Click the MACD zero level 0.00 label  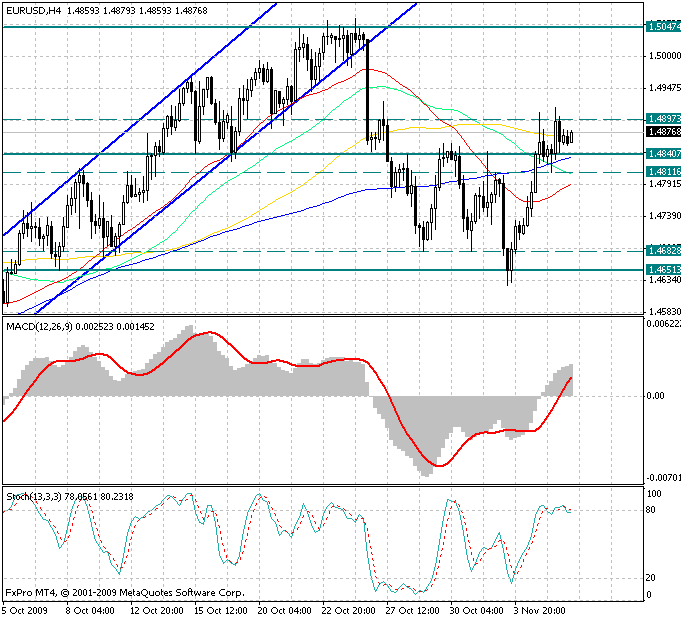point(655,396)
